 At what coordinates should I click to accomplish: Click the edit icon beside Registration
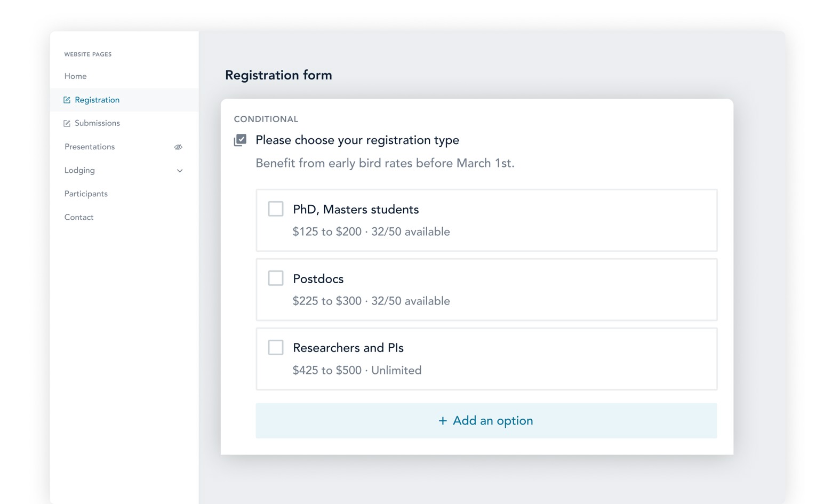coord(67,100)
